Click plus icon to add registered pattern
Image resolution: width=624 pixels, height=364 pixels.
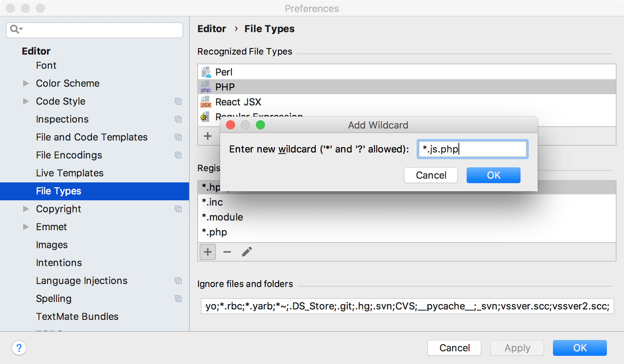[208, 252]
